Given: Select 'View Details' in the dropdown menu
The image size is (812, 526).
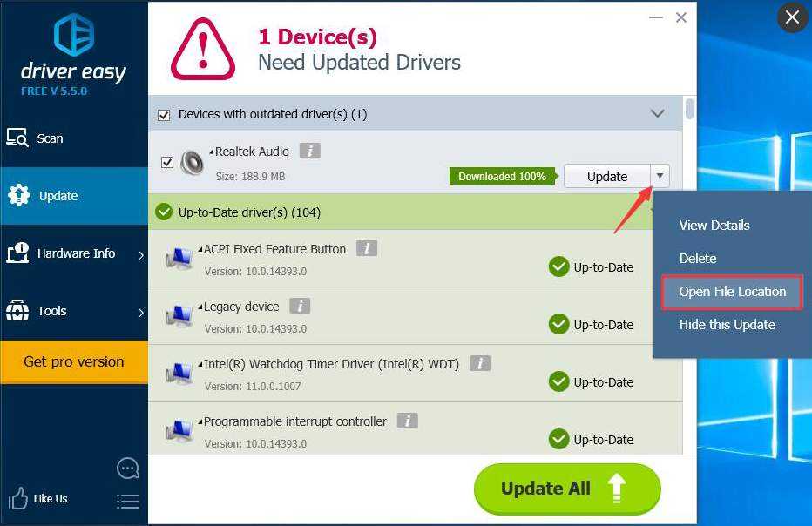Looking at the screenshot, I should click(x=714, y=226).
